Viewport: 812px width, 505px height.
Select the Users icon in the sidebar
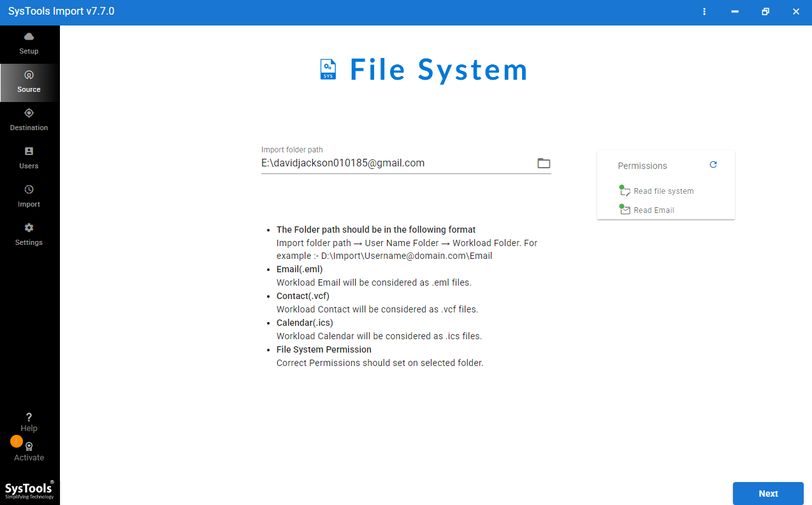point(29,150)
